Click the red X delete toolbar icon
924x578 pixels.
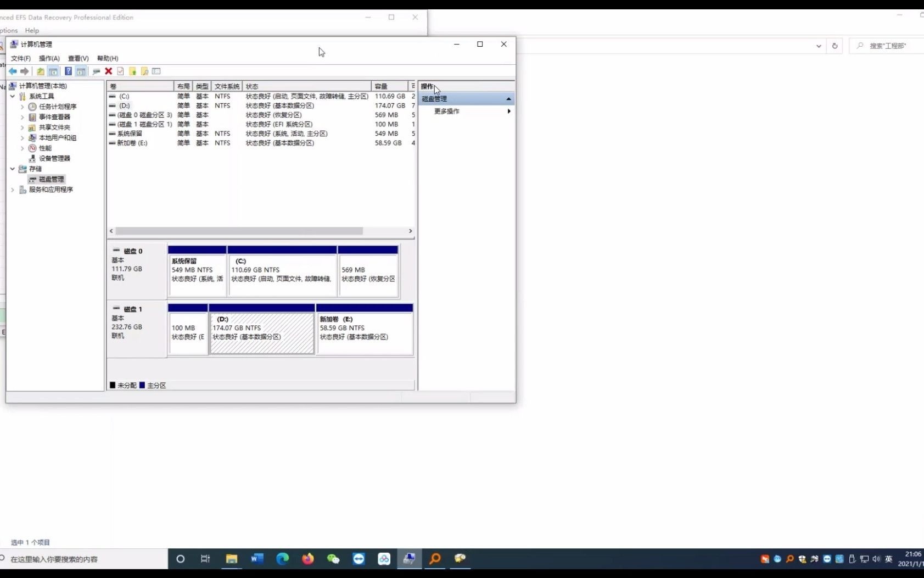(109, 71)
